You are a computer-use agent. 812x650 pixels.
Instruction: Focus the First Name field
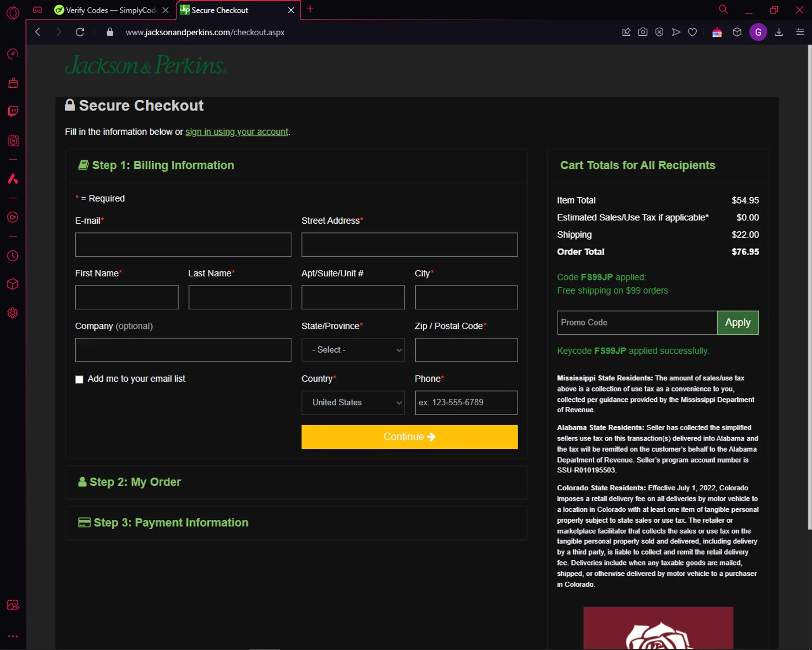coord(127,297)
